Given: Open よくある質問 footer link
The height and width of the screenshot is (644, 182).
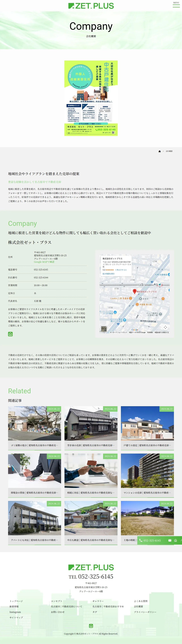Looking at the screenshot, I should point(141,601).
